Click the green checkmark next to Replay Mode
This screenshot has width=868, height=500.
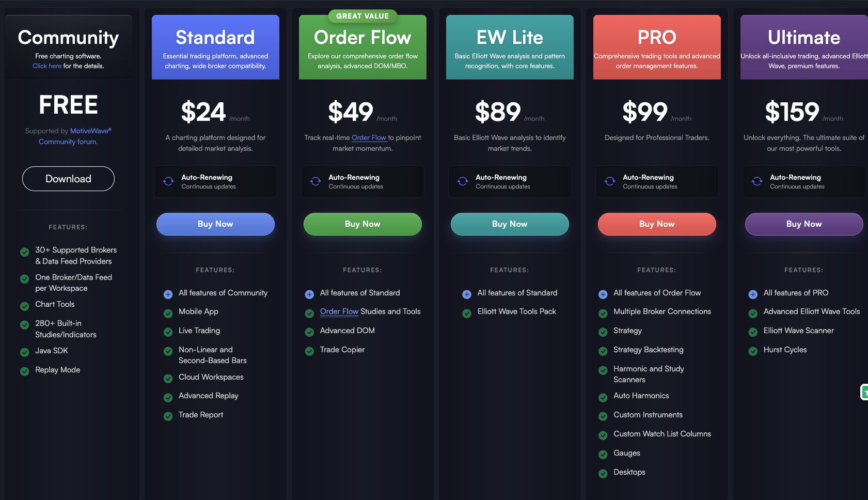pyautogui.click(x=24, y=371)
